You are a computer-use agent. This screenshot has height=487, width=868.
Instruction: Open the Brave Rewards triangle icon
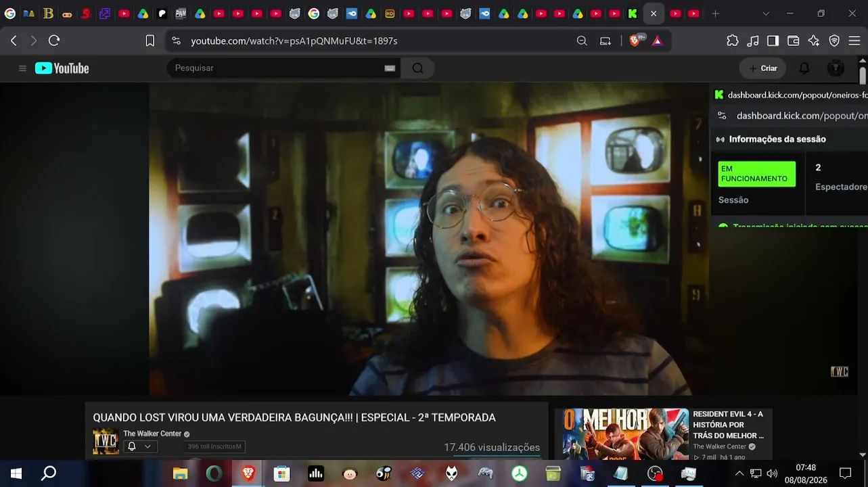coord(658,41)
